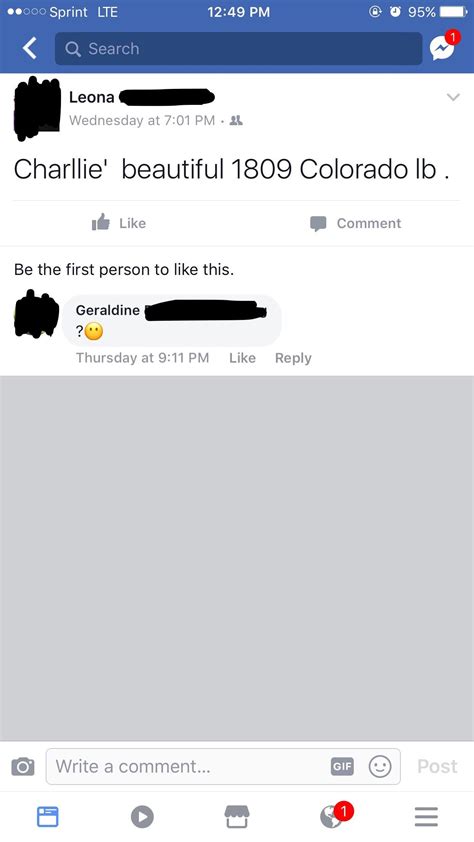Reply to Geraldine's comment

pos(293,358)
